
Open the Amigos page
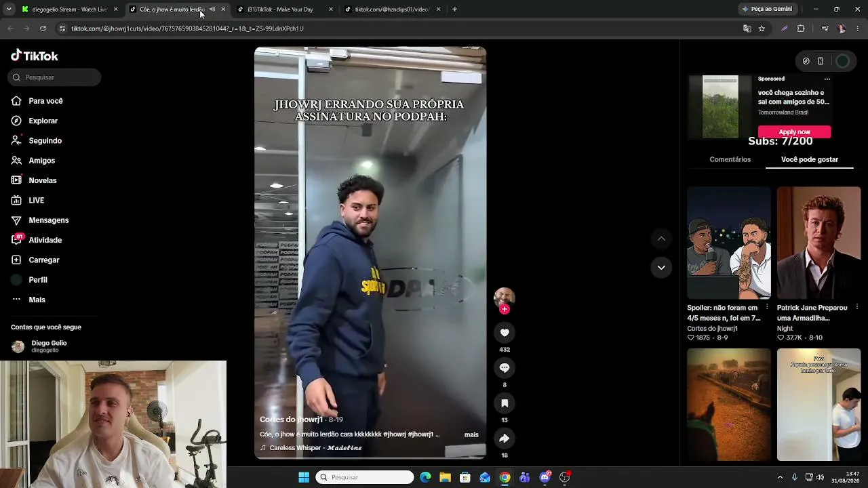point(41,161)
